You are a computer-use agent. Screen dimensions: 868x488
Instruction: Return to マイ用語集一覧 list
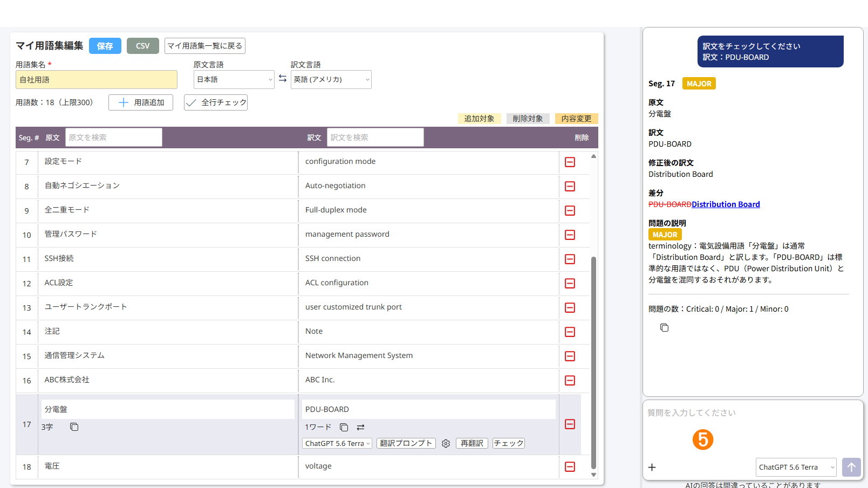tap(205, 46)
